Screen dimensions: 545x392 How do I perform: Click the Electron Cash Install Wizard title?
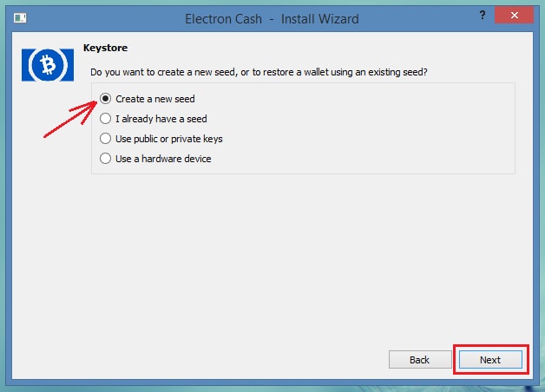coord(272,19)
